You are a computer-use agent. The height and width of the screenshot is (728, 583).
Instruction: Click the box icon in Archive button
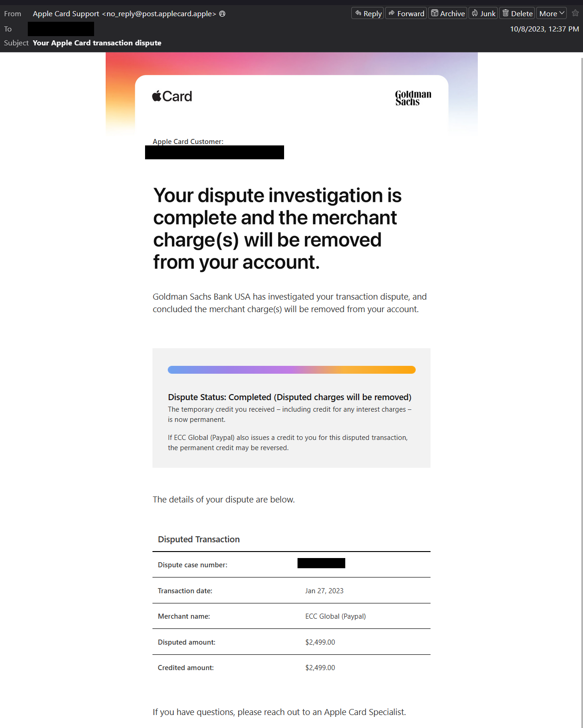pyautogui.click(x=435, y=13)
